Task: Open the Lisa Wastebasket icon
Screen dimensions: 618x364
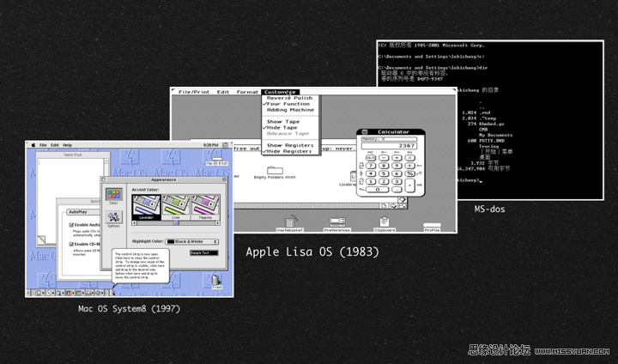Action: click(x=290, y=224)
